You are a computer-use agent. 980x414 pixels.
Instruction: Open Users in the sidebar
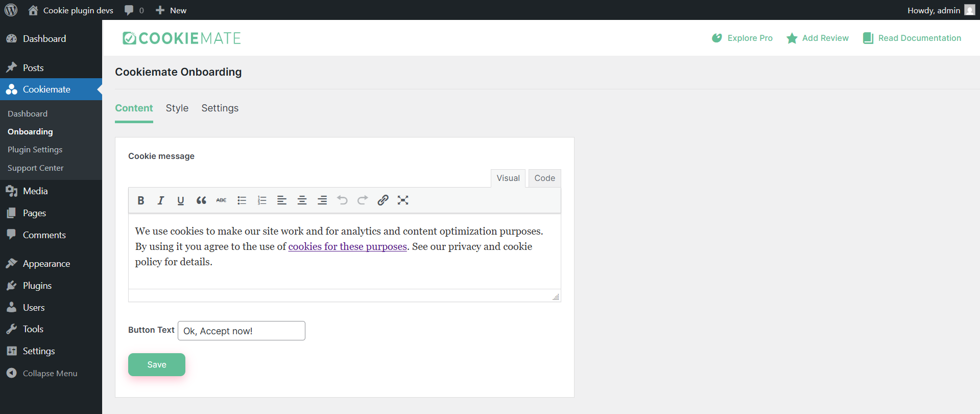pos(51,308)
